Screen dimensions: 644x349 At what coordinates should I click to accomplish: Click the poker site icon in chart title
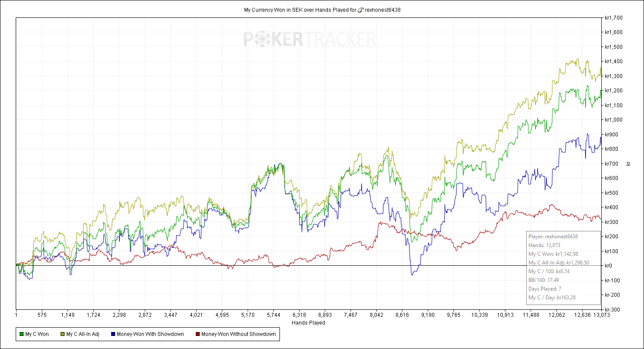click(360, 10)
